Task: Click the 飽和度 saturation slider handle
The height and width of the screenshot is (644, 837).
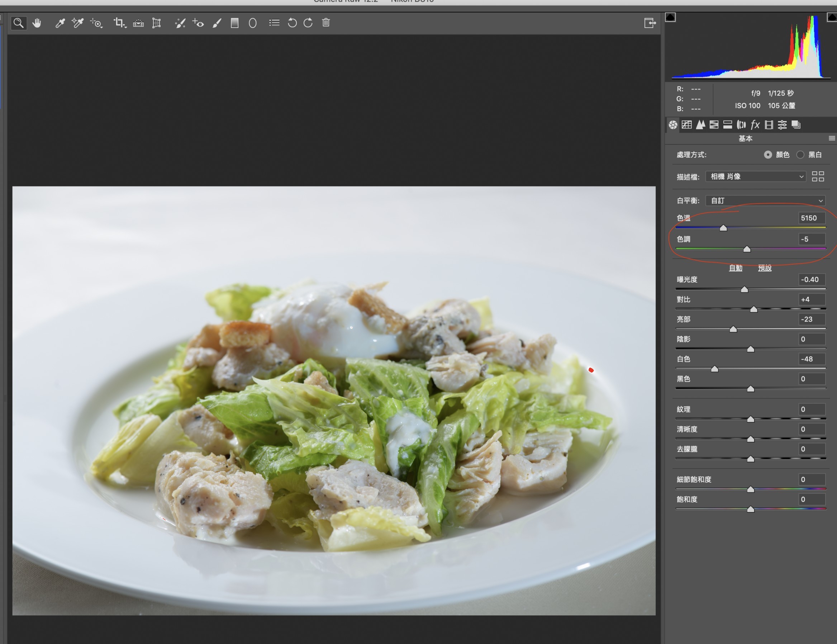Action: (x=751, y=510)
